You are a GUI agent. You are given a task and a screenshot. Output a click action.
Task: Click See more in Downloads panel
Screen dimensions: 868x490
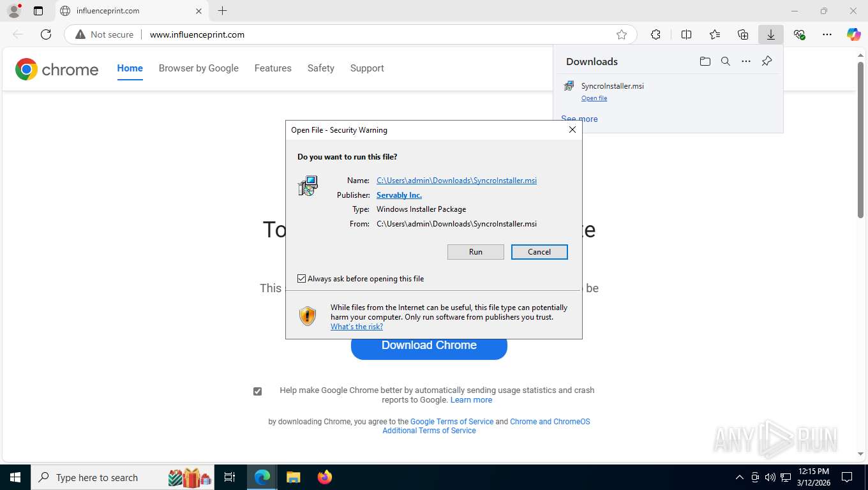click(580, 119)
